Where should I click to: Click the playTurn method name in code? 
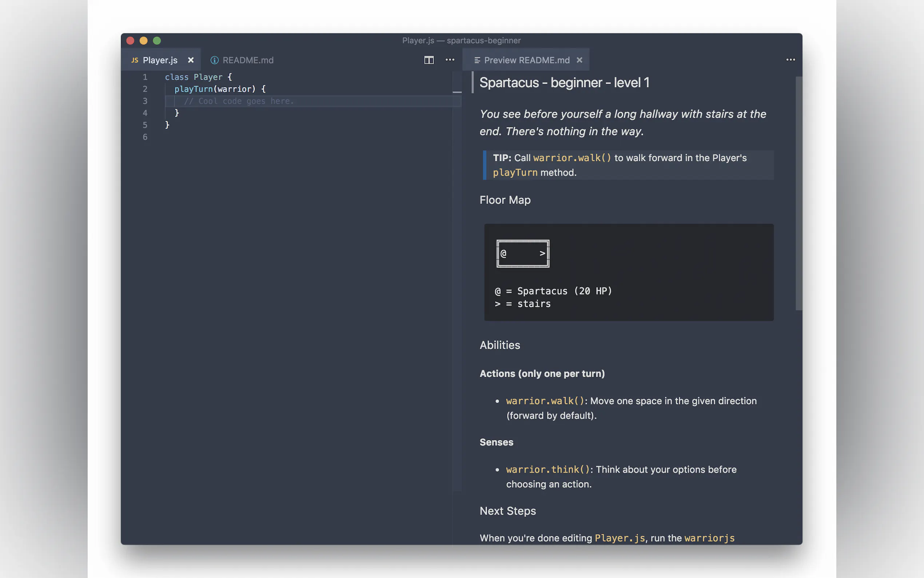193,89
